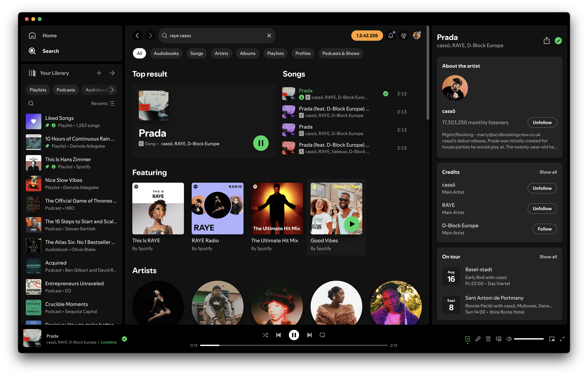Toggle shuffle in the playback bar

tap(265, 335)
